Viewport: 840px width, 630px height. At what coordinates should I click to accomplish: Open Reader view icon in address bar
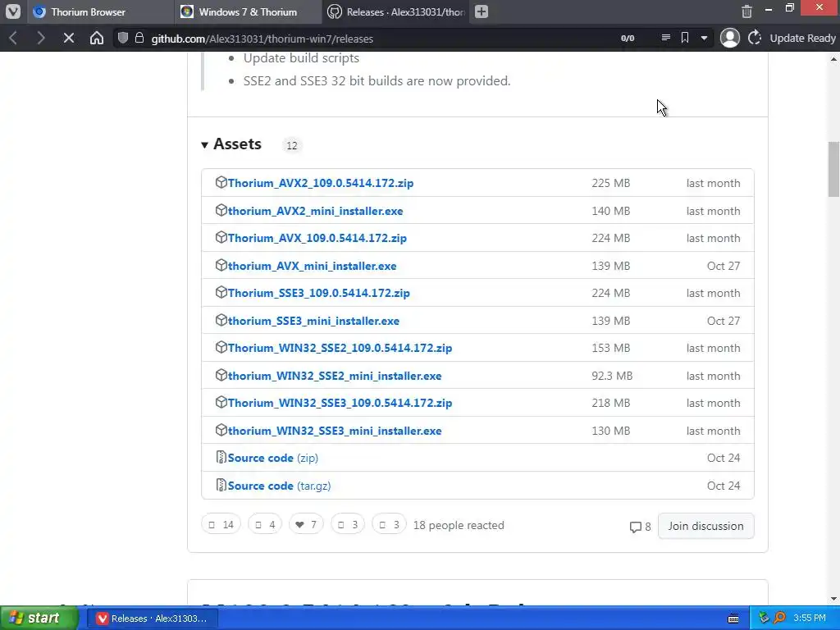click(x=665, y=38)
